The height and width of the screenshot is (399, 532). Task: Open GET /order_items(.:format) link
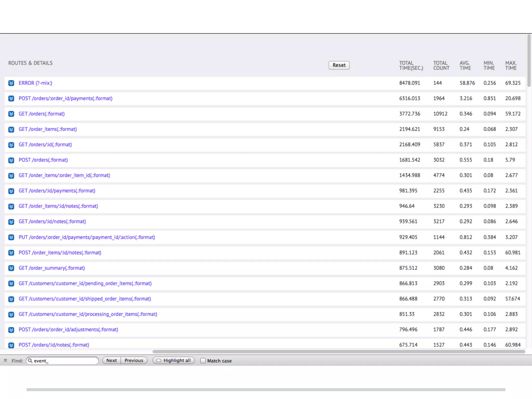[x=48, y=129]
